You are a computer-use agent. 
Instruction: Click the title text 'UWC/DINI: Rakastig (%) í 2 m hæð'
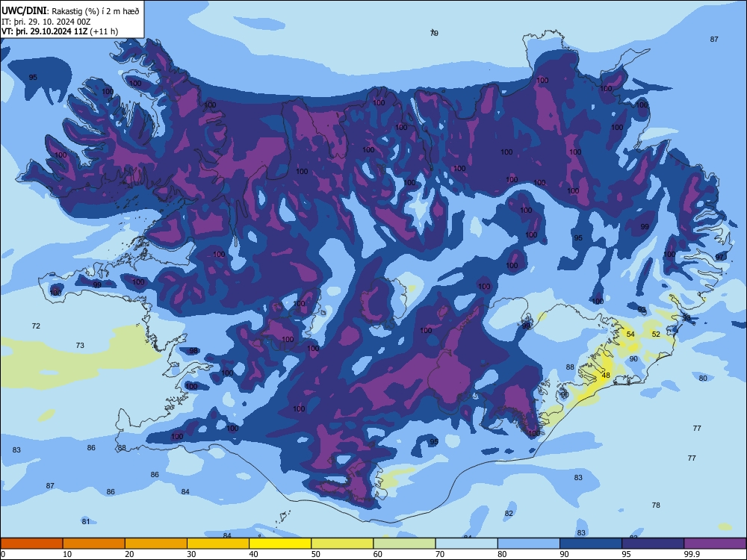coord(70,11)
